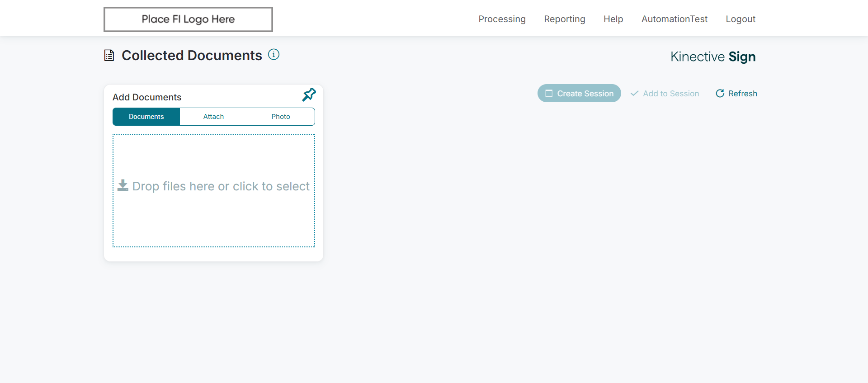Select the Documents tab
This screenshot has height=383, width=868.
[146, 117]
